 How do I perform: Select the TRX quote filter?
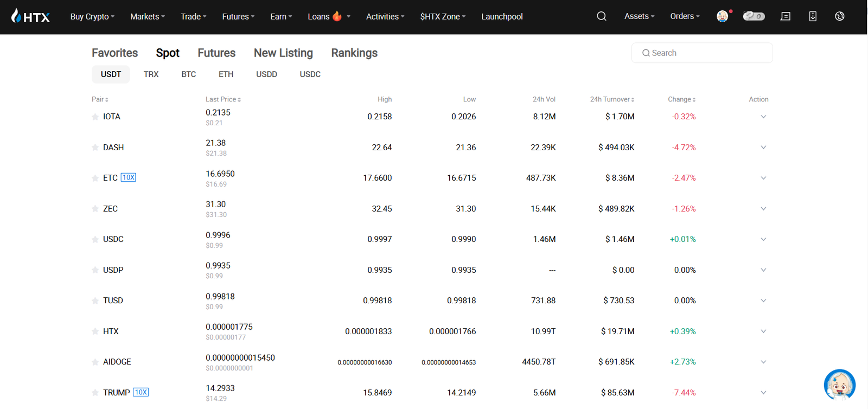coord(151,74)
